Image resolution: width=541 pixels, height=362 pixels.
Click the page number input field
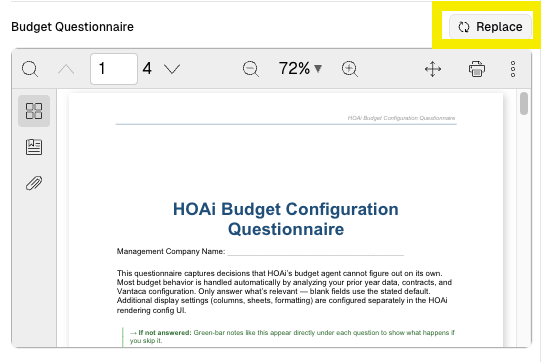(x=114, y=69)
